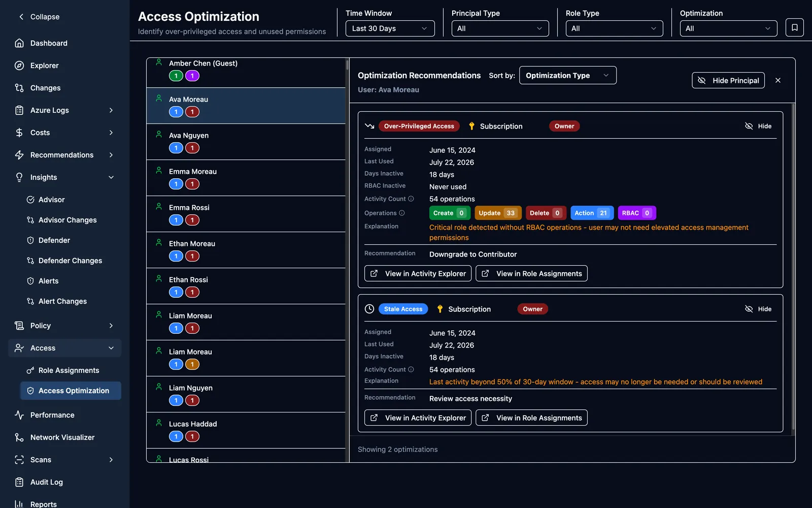
Task: Click the Performance pulse icon
Action: (19, 415)
